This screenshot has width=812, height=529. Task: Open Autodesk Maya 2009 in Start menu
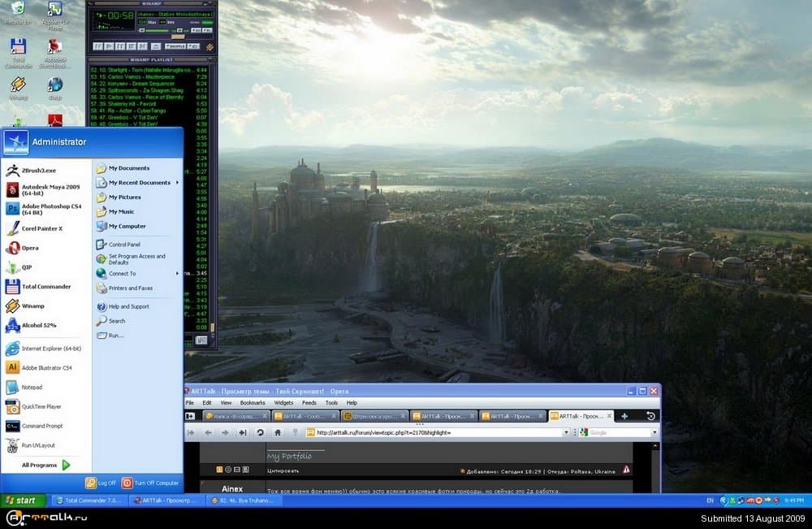tap(44, 189)
